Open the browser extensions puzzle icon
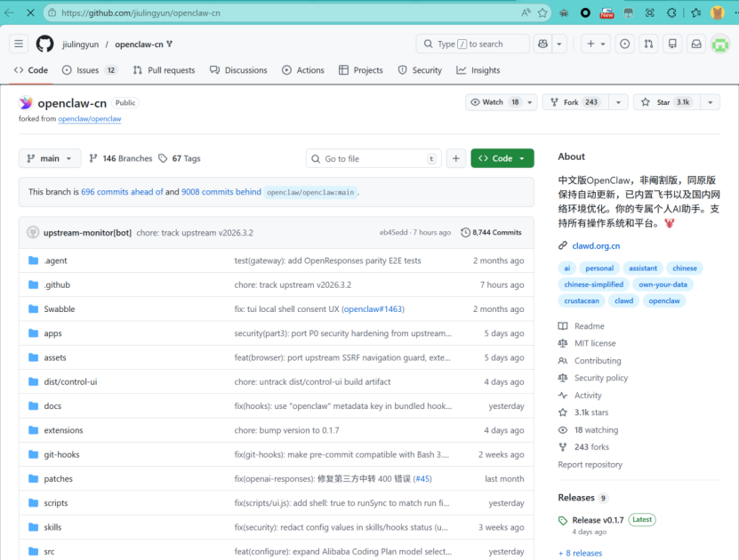The height and width of the screenshot is (560, 739). (671, 12)
